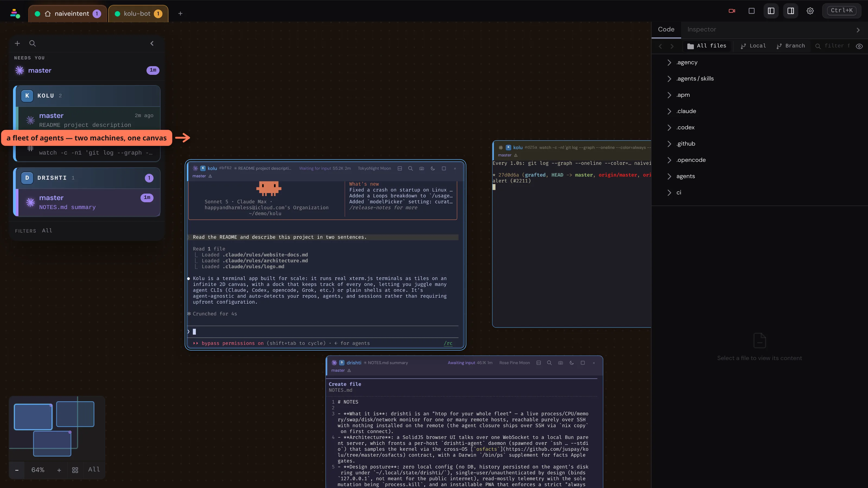This screenshot has width=868, height=488.
Task: Toggle the left sidebar panel
Action: 771,11
